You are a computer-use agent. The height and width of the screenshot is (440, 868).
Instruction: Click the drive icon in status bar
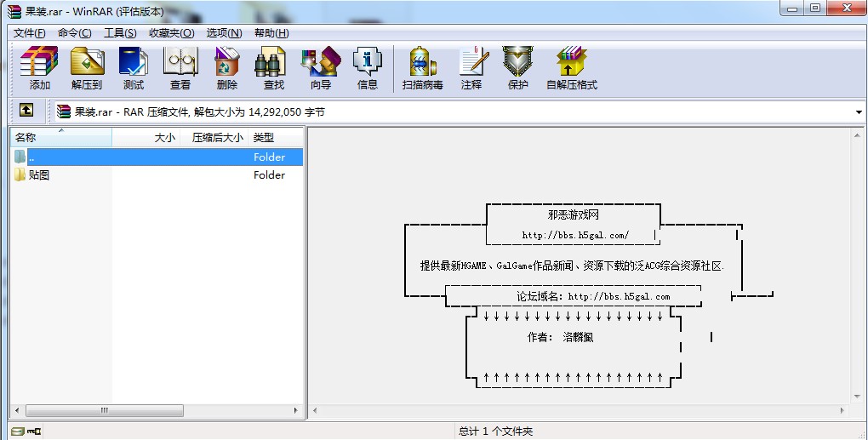point(18,431)
